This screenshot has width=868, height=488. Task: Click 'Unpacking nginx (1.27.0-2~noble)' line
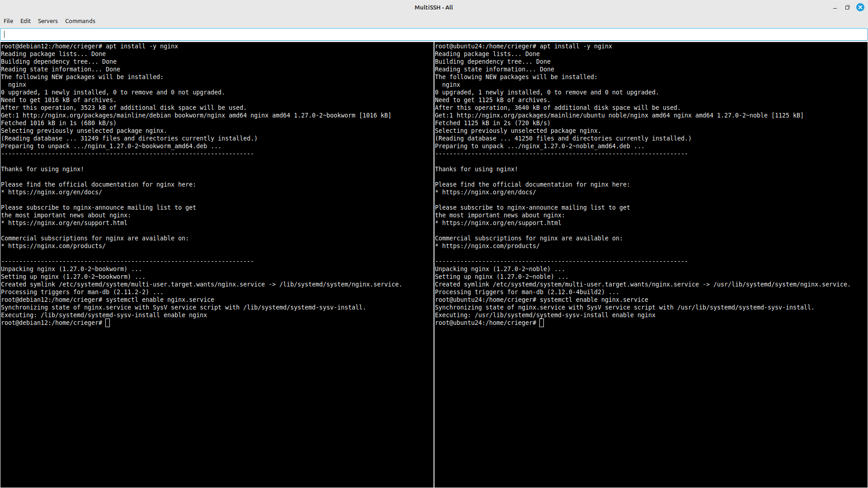tap(500, 269)
